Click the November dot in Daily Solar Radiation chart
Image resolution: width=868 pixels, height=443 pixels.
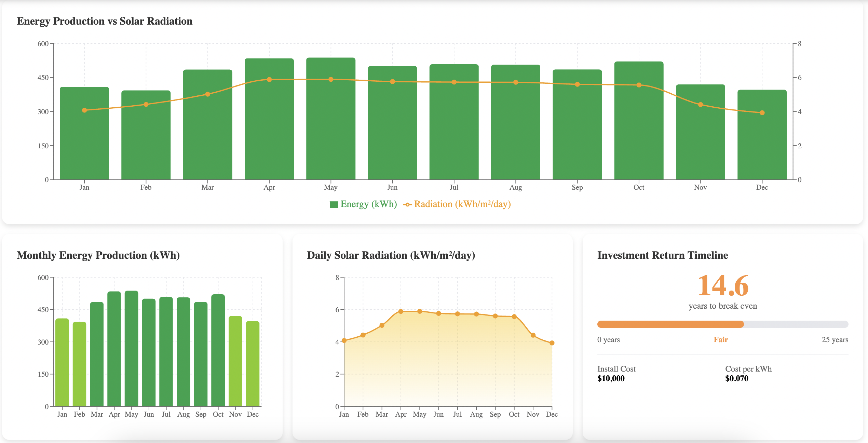click(x=533, y=335)
